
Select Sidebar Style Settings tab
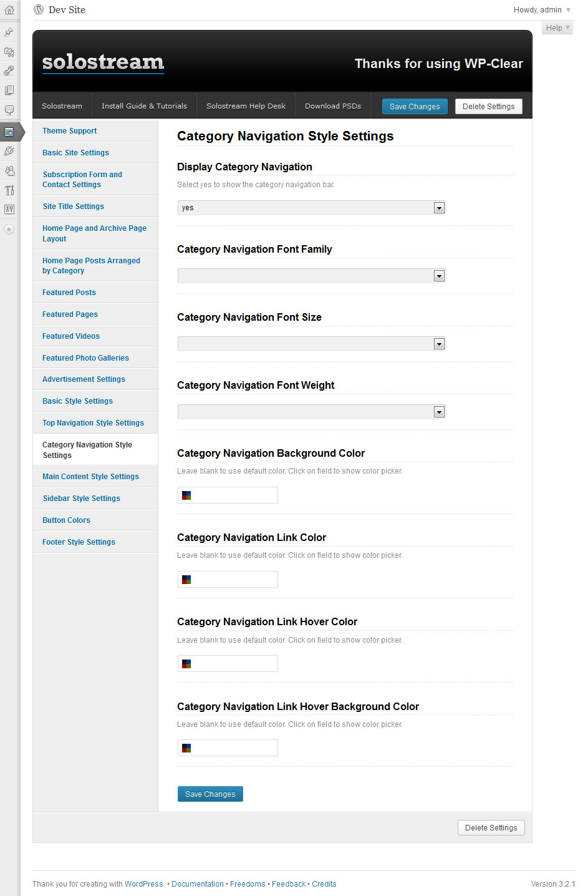(x=95, y=499)
